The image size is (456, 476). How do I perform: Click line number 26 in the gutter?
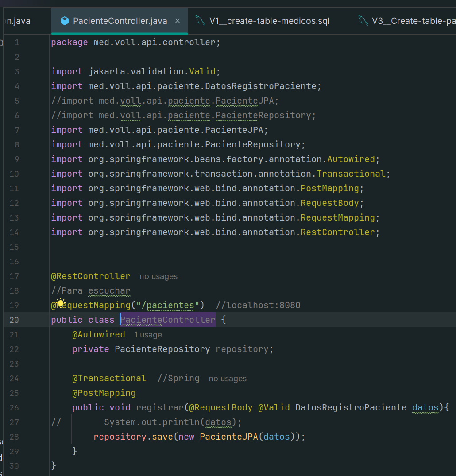click(x=14, y=408)
